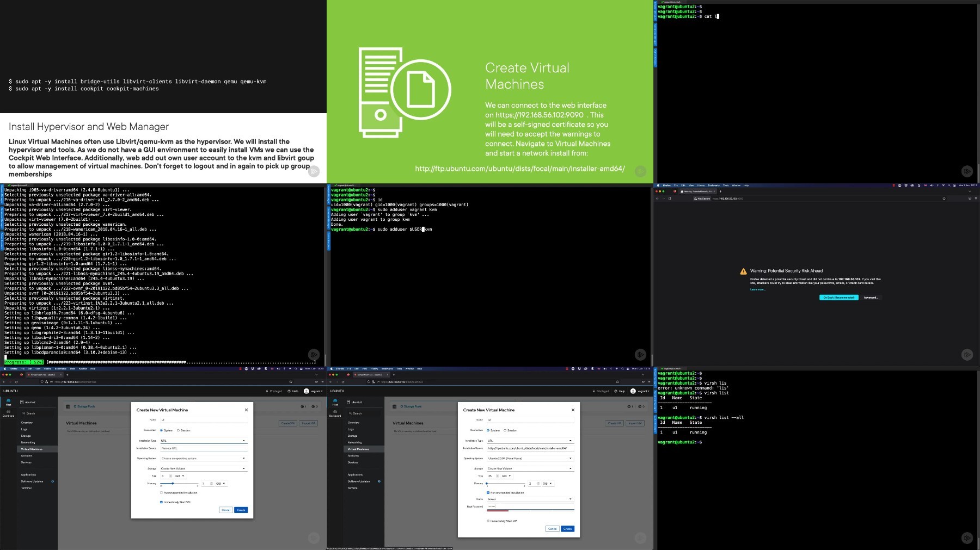Click Root Password input field
This screenshot has width=980, height=550.
[x=530, y=506]
